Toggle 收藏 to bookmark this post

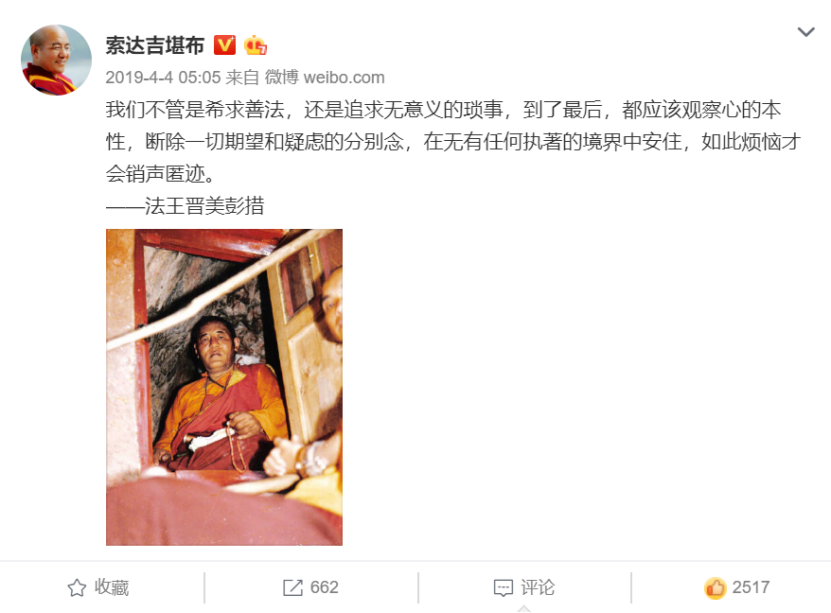coord(99,588)
